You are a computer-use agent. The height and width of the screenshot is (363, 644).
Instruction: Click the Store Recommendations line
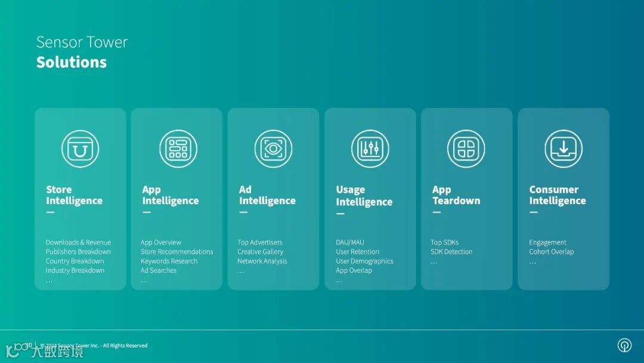177,251
